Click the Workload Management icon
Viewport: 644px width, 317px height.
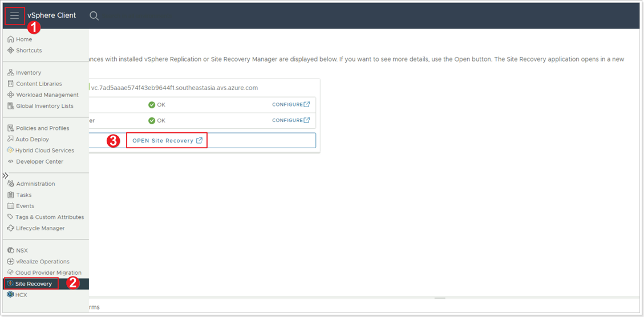pos(11,95)
